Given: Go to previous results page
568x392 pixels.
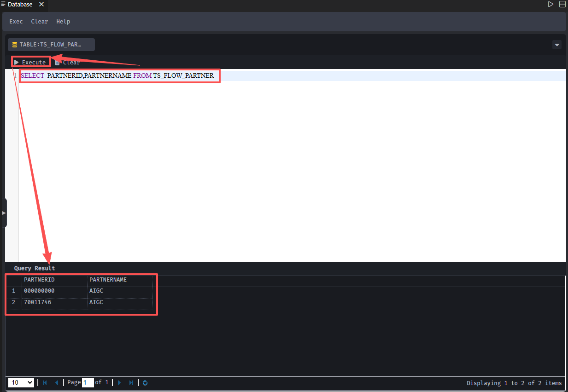Looking at the screenshot, I should tap(57, 383).
